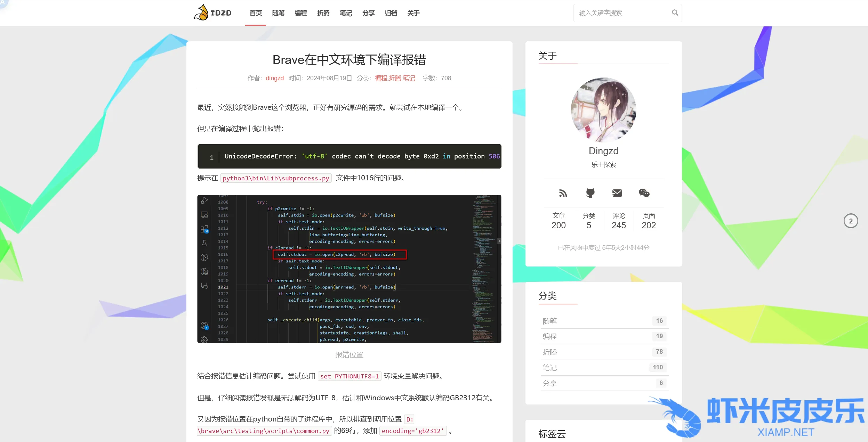868x442 pixels.
Task: Click author link dingzd
Action: tap(275, 78)
